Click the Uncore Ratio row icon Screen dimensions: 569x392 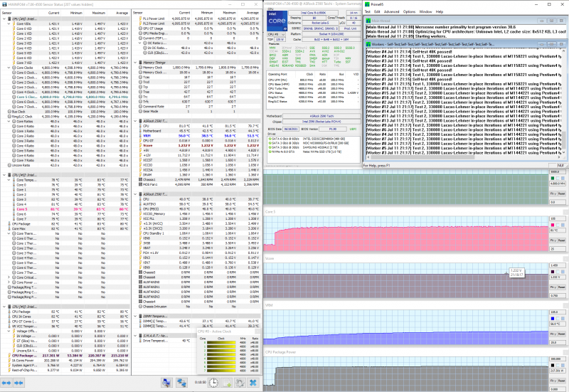pyautogui.click(x=9, y=165)
